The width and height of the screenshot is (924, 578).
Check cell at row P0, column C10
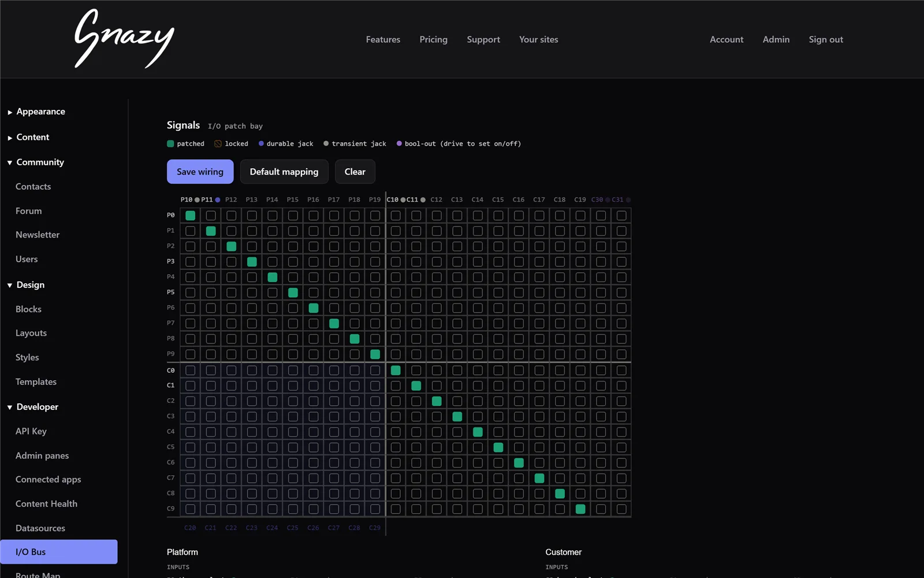click(396, 216)
